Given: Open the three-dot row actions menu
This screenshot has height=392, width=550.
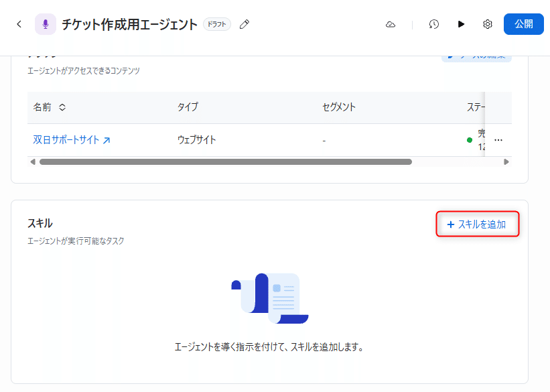Looking at the screenshot, I should point(497,140).
